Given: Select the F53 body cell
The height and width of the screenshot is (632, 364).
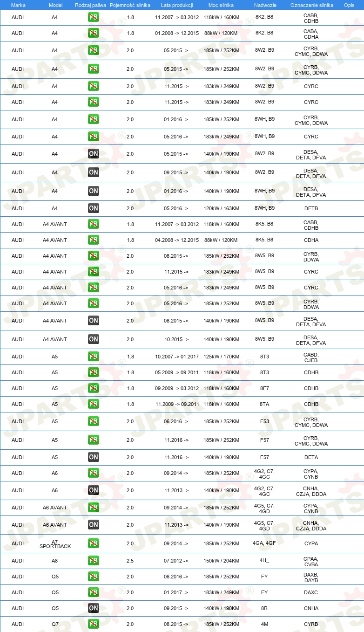Looking at the screenshot, I should [264, 421].
